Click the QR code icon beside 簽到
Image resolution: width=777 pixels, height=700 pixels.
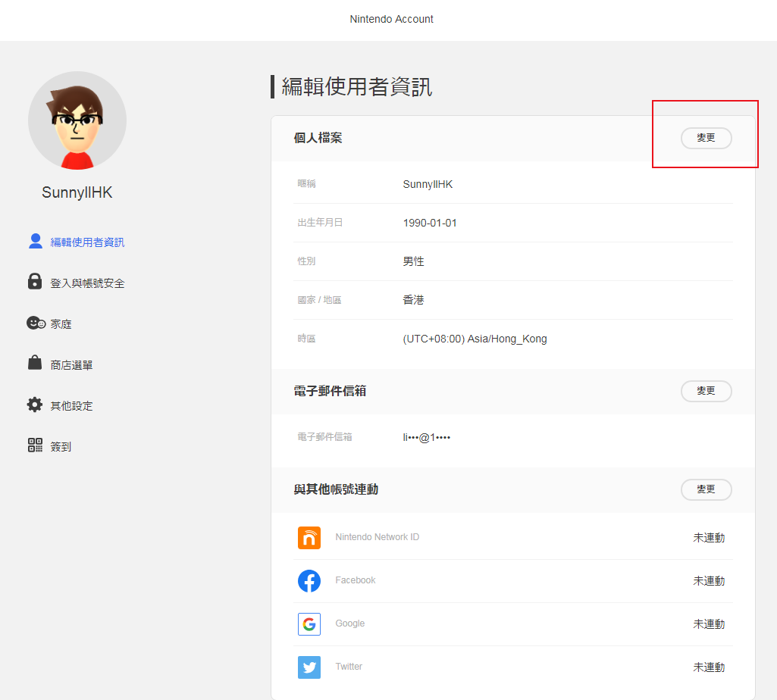coord(35,445)
